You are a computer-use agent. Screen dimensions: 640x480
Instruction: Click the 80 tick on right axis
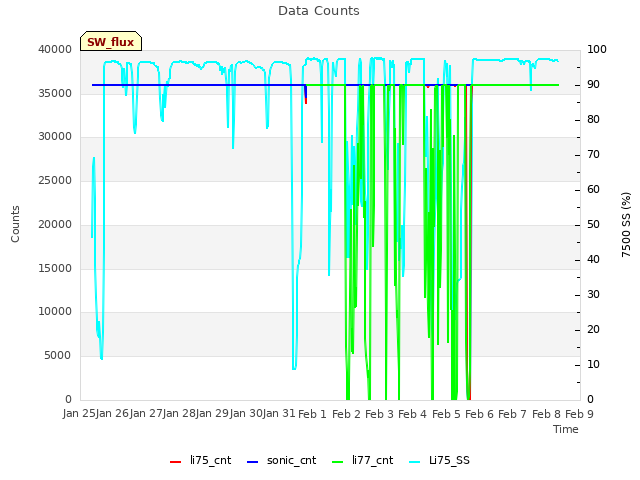coord(593,120)
